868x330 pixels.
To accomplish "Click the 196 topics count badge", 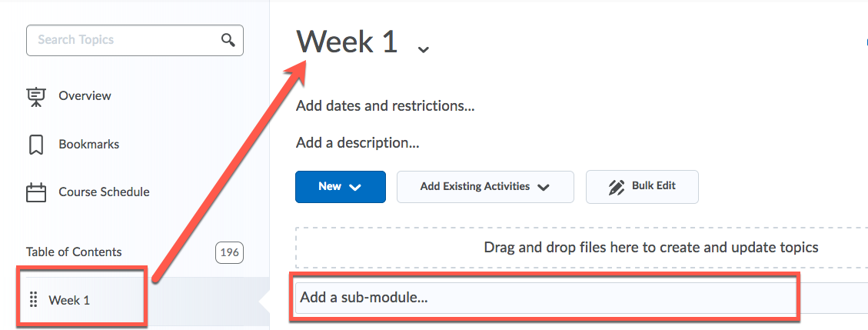I will (229, 252).
